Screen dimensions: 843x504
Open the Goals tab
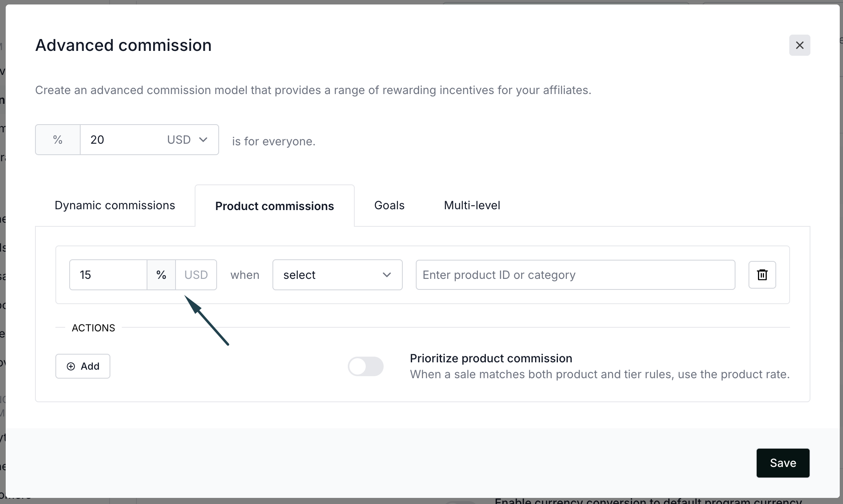[x=389, y=205]
